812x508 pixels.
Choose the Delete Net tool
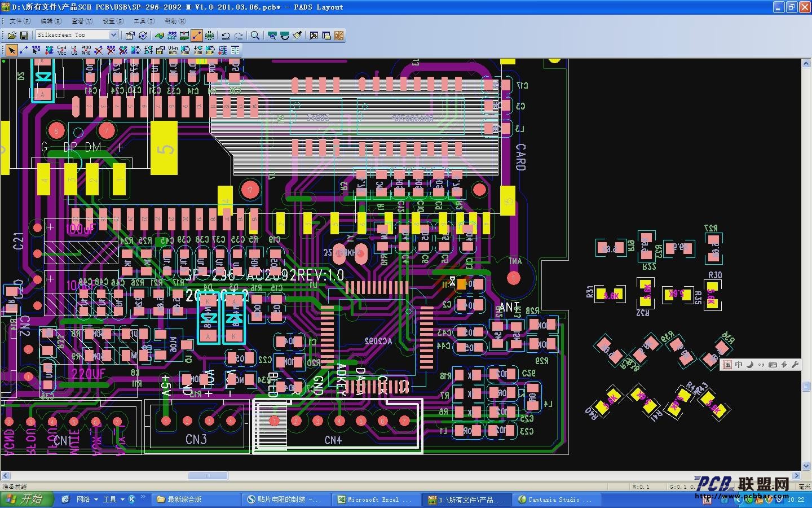click(111, 50)
